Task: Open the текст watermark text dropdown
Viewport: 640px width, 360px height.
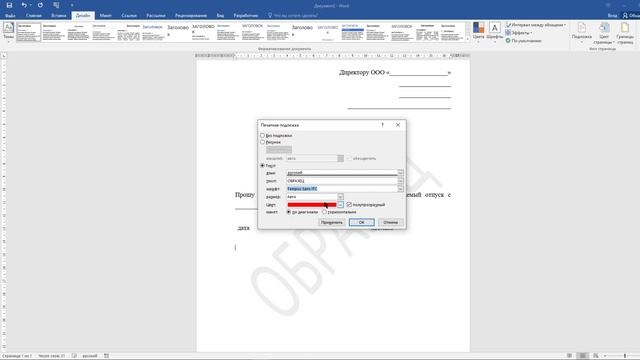Action: coord(400,181)
